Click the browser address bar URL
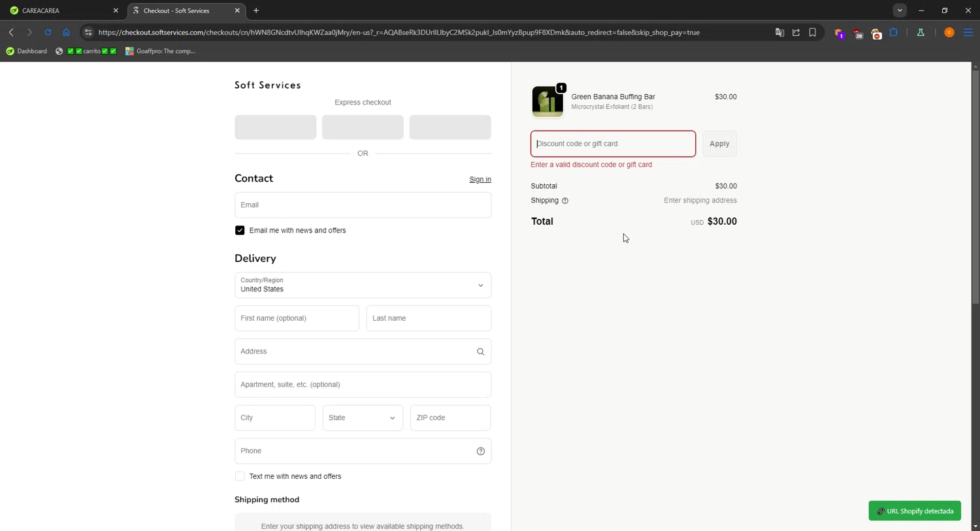980x531 pixels. (399, 32)
